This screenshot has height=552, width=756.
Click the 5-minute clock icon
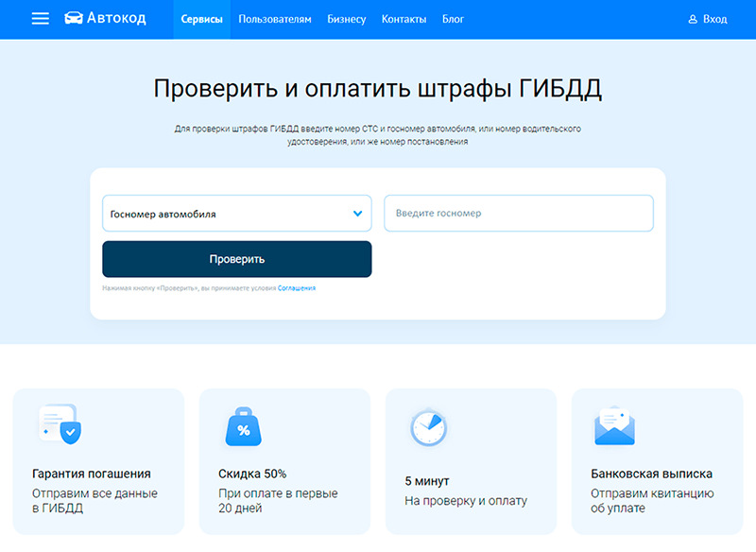coord(428,427)
